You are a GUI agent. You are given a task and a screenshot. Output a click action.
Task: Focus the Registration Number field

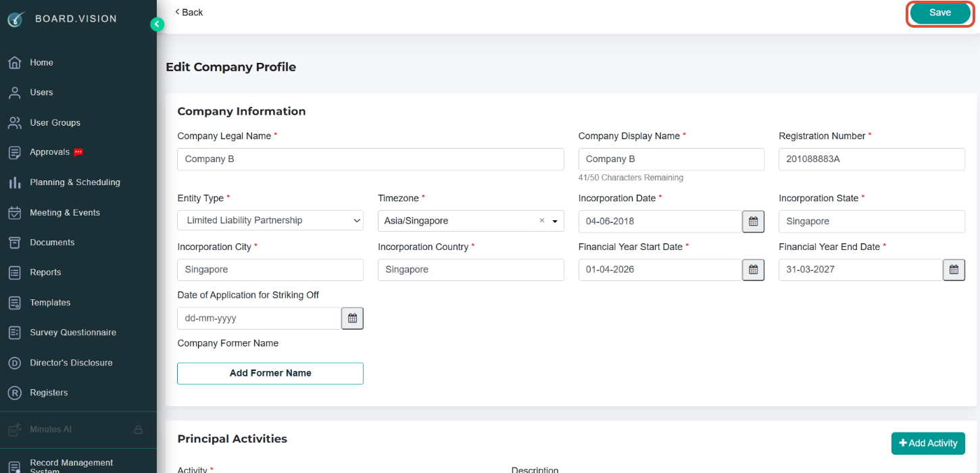(x=872, y=159)
